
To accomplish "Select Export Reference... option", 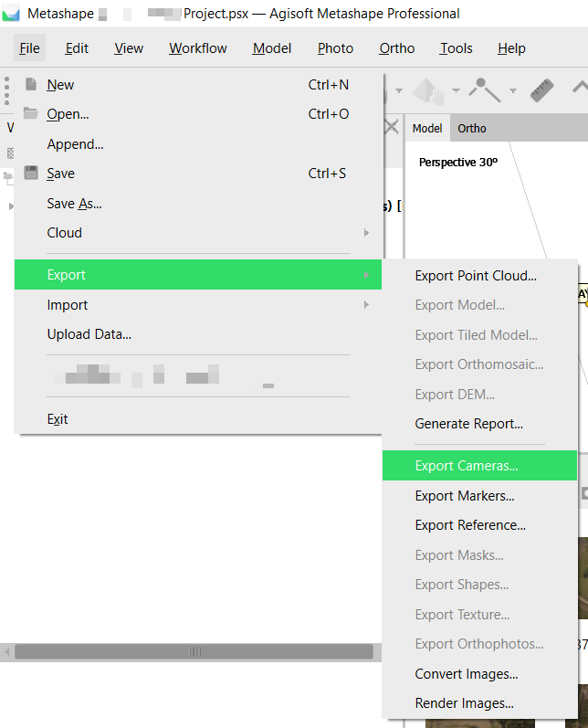I will 480,524.
